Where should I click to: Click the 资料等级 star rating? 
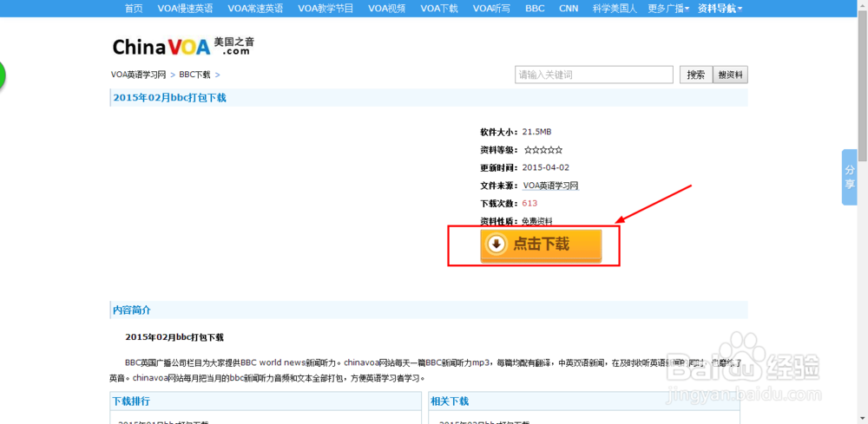tap(543, 150)
